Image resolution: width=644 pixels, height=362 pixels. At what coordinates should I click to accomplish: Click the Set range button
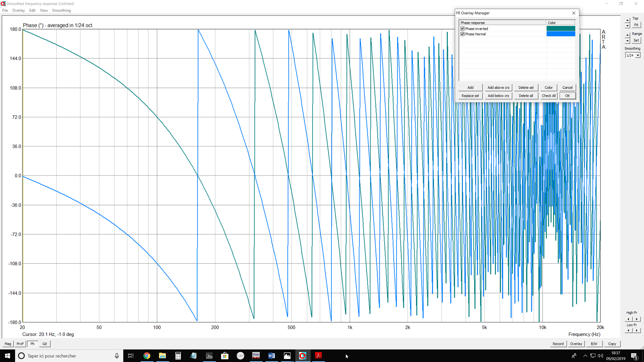tap(636, 41)
